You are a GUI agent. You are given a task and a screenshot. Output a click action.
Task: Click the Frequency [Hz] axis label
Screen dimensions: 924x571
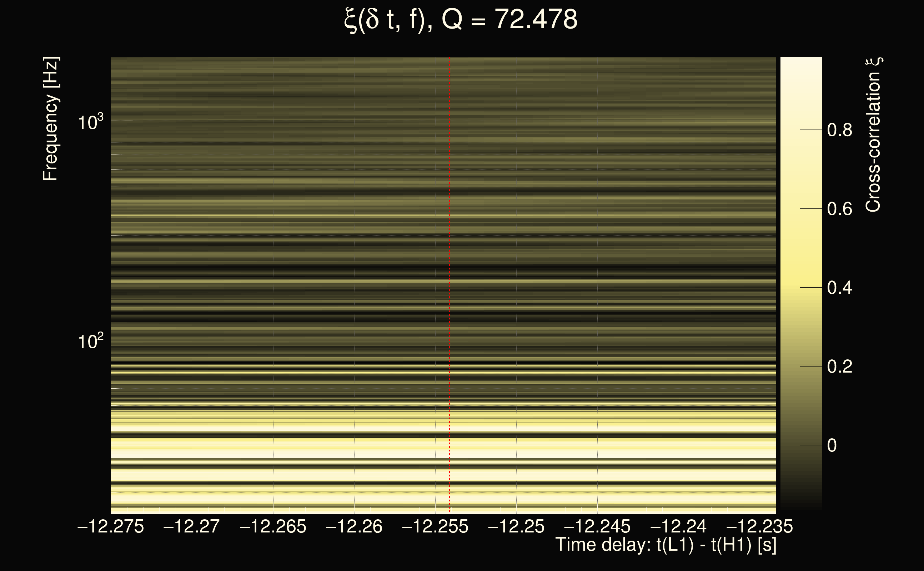click(51, 119)
